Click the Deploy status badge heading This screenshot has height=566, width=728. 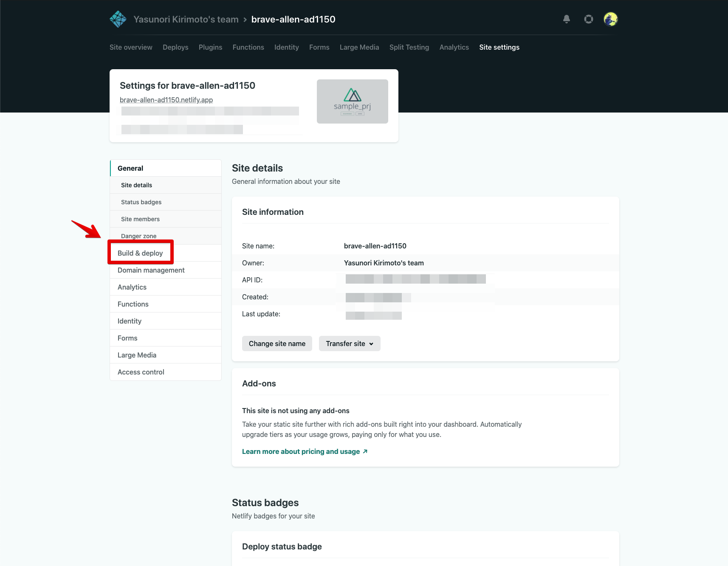point(282,546)
